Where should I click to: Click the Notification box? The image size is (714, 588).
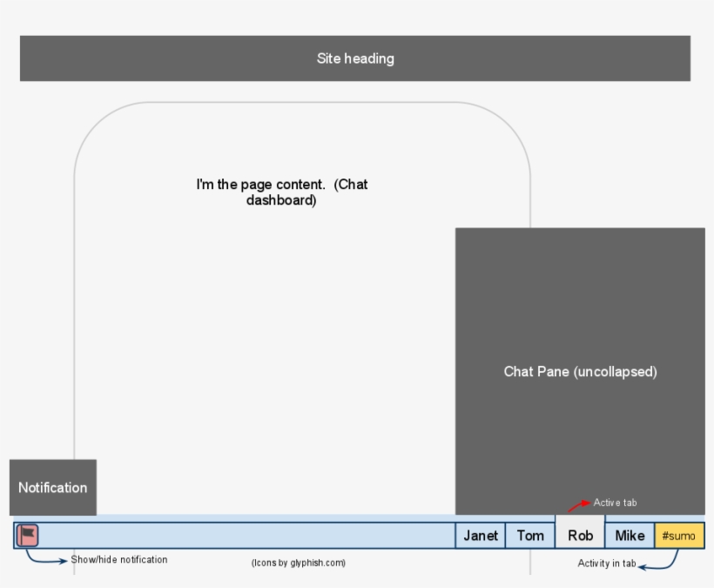[x=52, y=487]
